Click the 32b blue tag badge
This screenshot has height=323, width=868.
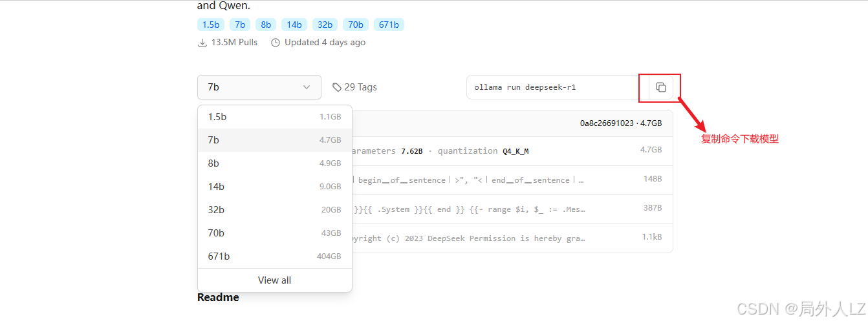click(x=325, y=25)
